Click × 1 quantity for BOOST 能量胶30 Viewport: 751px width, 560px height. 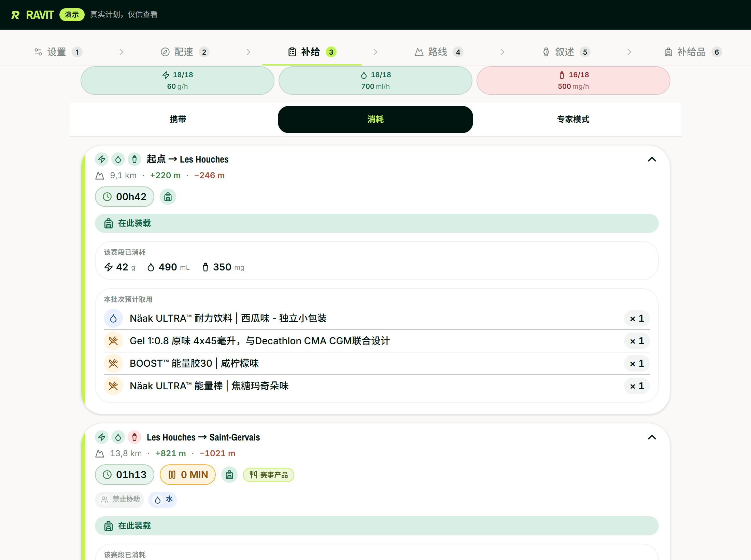[637, 363]
